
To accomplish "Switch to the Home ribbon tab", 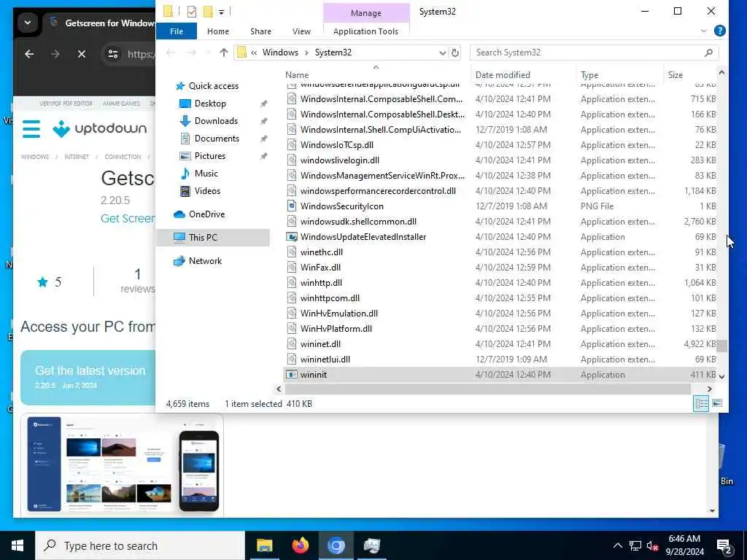I will click(217, 31).
